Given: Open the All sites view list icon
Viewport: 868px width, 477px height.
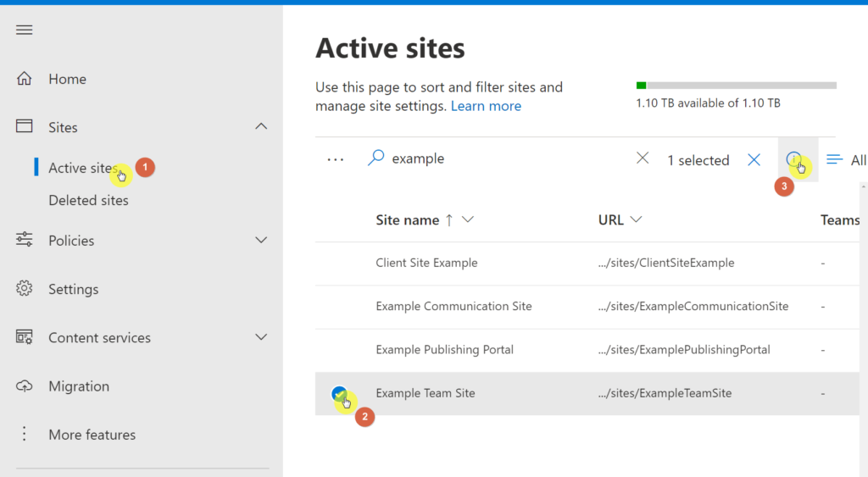Looking at the screenshot, I should [x=834, y=159].
